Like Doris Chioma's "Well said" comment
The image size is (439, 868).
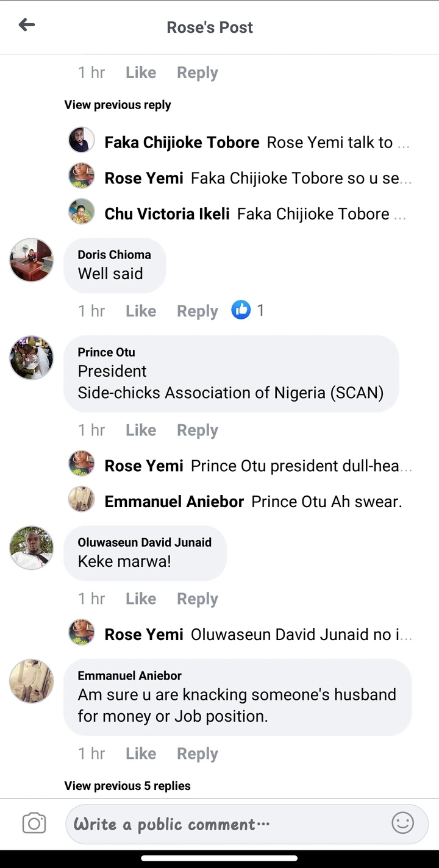tap(141, 311)
